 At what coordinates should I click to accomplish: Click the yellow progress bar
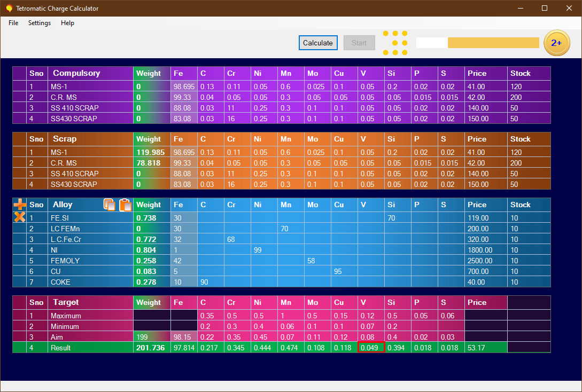492,42
